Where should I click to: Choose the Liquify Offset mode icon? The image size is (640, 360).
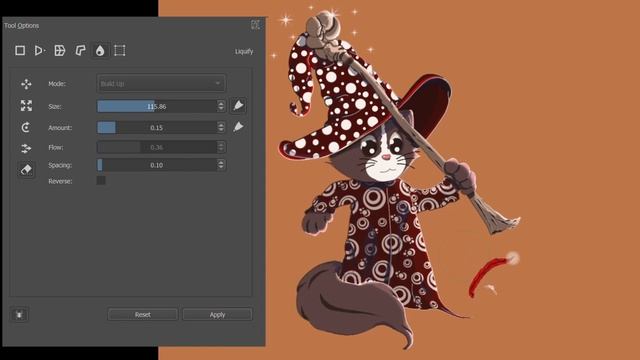tap(26, 148)
